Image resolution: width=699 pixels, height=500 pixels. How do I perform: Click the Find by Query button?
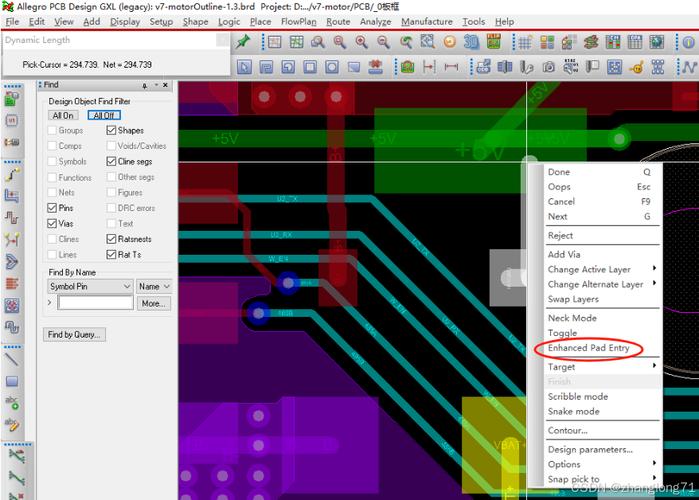(x=74, y=334)
